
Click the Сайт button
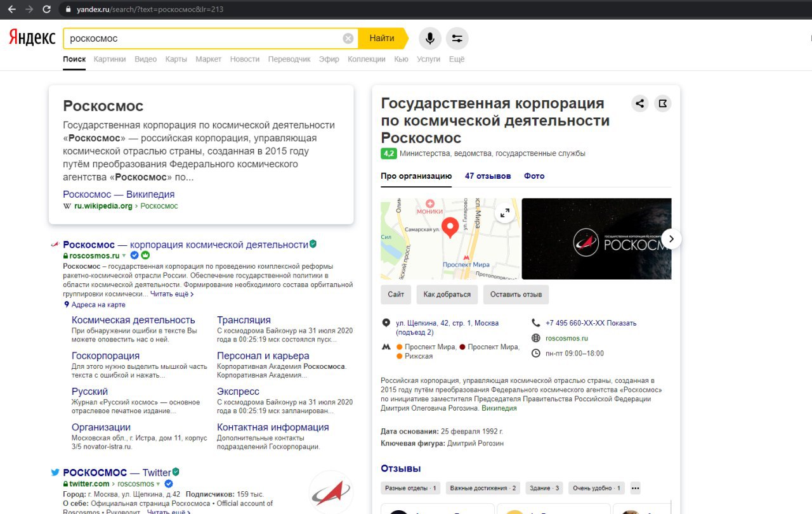point(396,295)
